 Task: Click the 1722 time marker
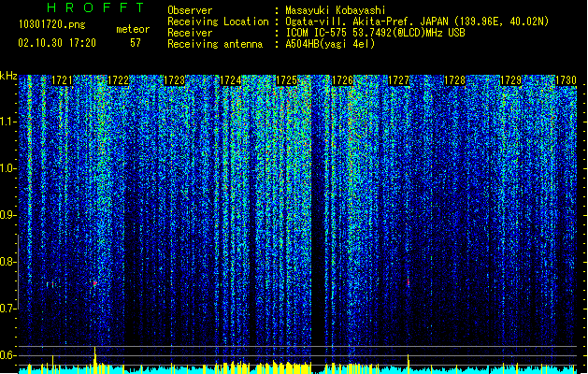pyautogui.click(x=118, y=80)
